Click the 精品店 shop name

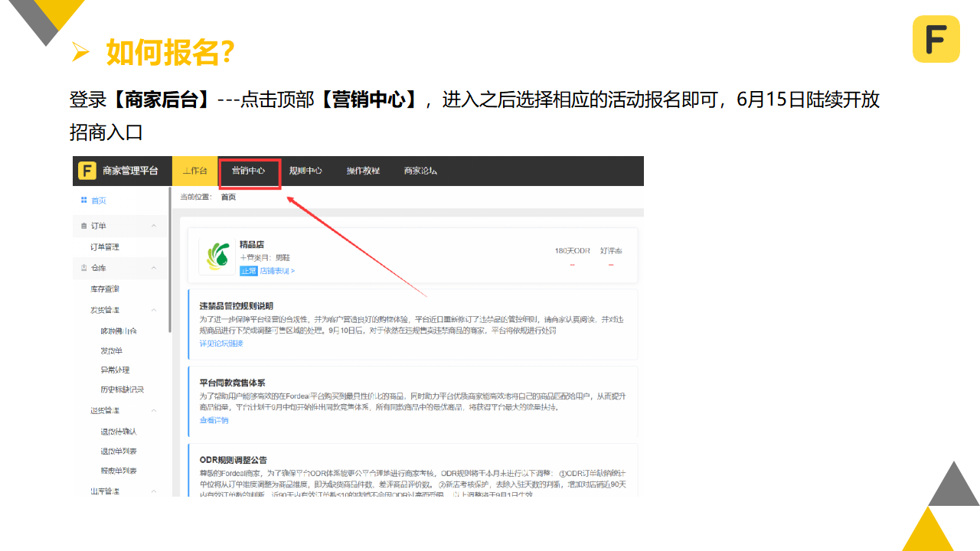pos(252,245)
